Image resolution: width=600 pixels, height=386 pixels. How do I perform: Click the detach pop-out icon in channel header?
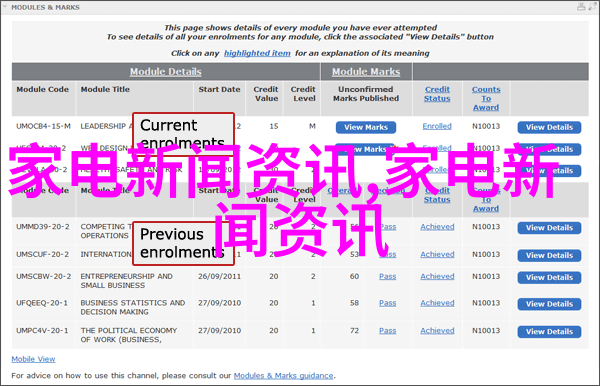pyautogui.click(x=593, y=7)
